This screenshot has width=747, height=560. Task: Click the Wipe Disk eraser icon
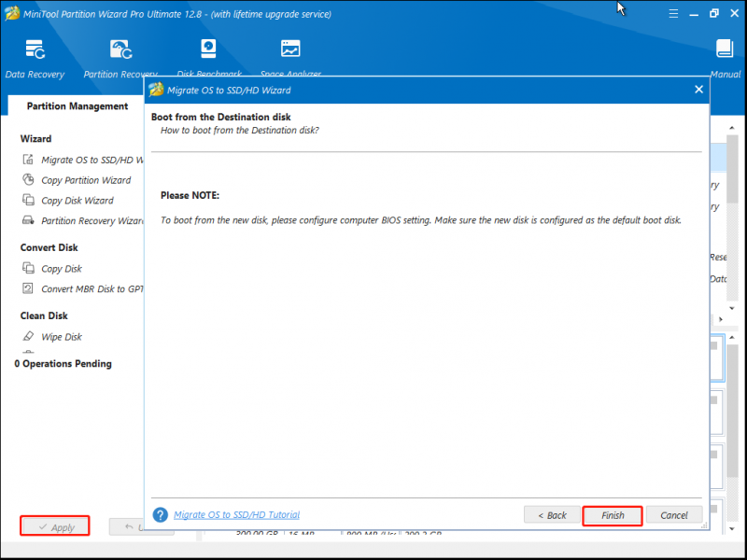click(28, 336)
